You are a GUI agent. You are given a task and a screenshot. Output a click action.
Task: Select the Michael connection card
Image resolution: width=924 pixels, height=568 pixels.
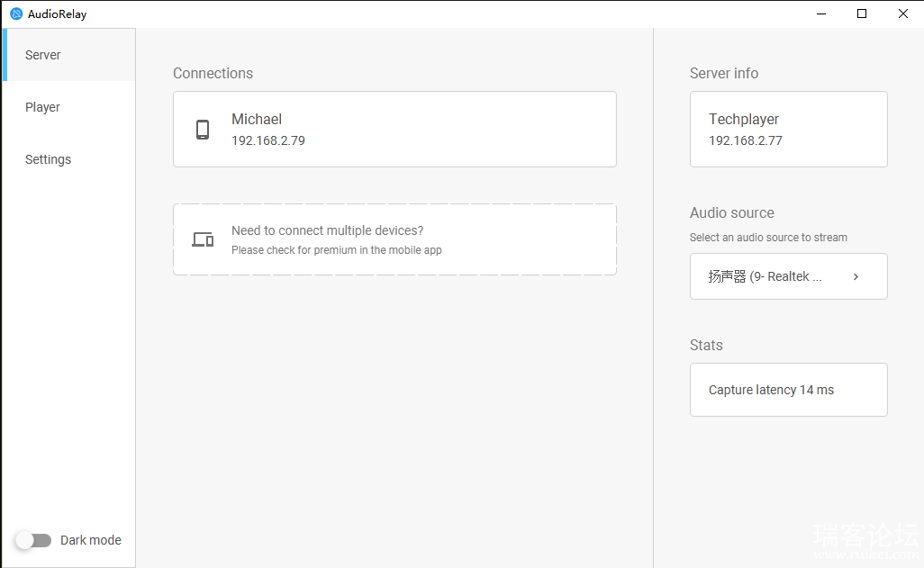click(394, 129)
